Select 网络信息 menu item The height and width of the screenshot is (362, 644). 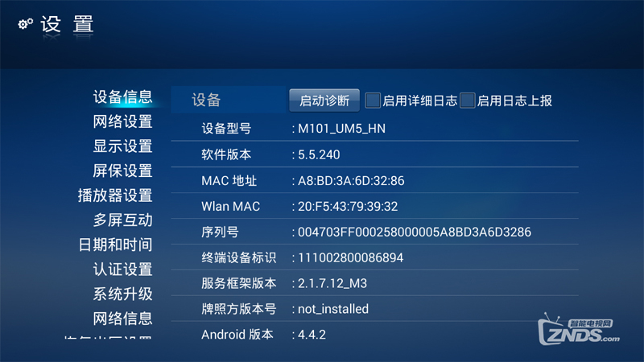point(123,319)
